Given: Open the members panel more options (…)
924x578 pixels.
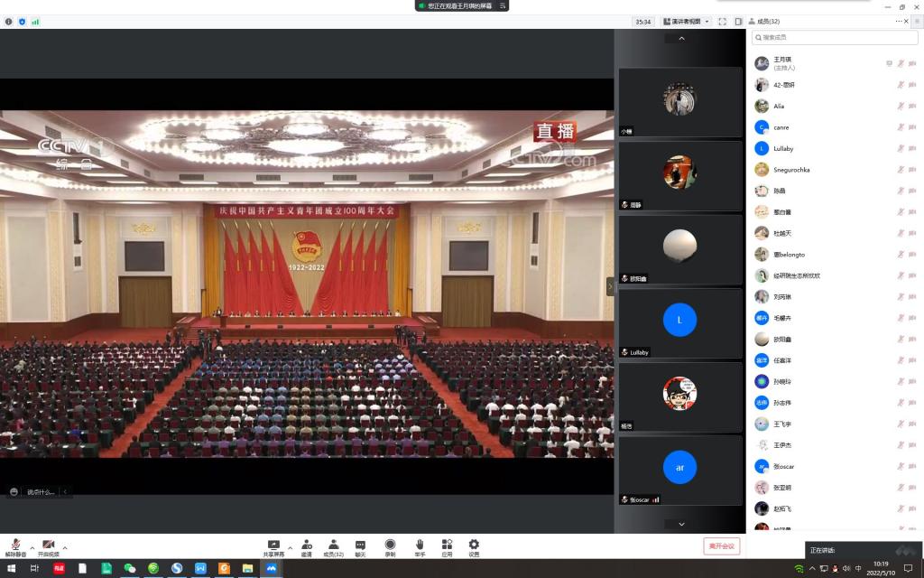Looking at the screenshot, I should (899, 22).
